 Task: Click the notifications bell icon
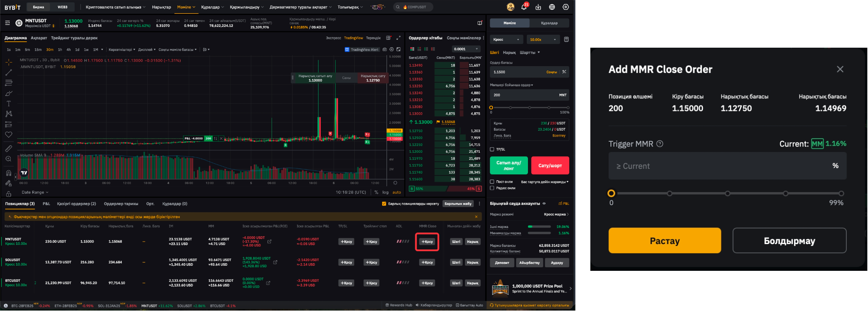[x=524, y=7]
